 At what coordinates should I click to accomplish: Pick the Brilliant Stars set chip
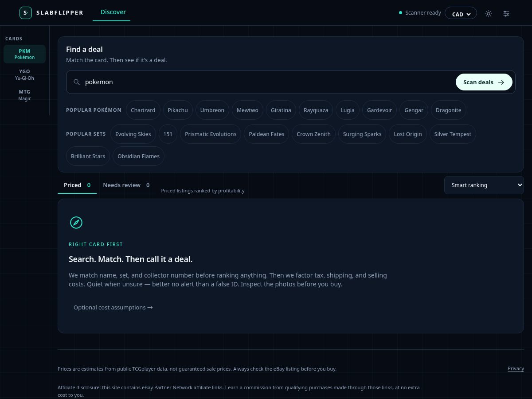(x=88, y=156)
